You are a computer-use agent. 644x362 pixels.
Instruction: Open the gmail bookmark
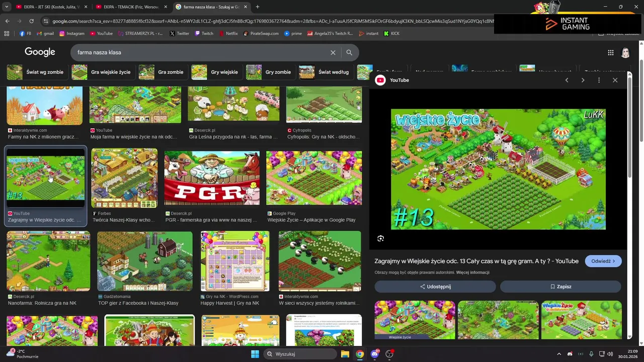click(45, 34)
